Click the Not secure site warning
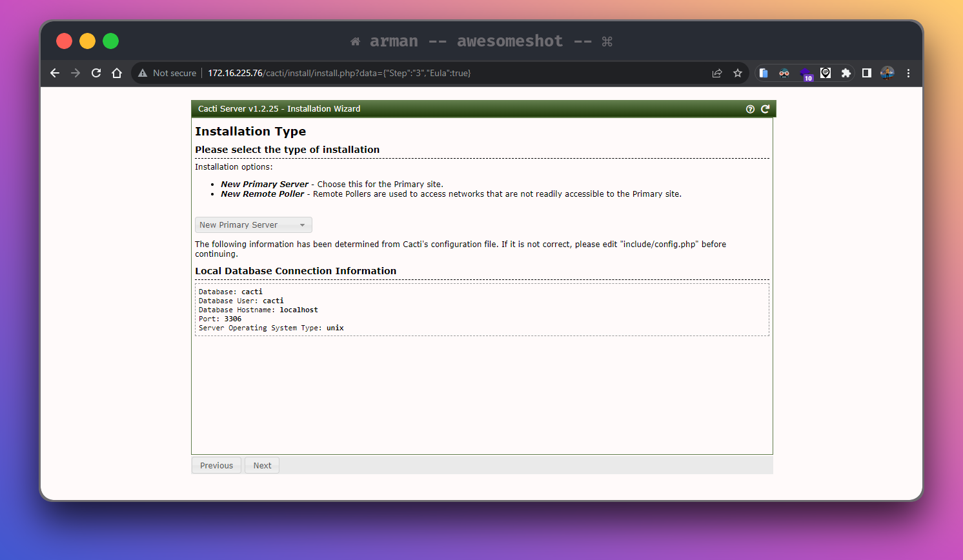The image size is (963, 560). 167,73
